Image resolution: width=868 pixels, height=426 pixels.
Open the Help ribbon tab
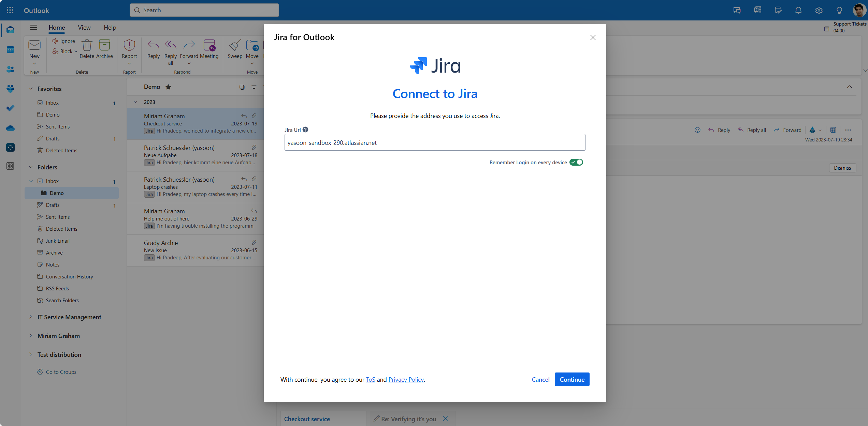[x=110, y=28]
